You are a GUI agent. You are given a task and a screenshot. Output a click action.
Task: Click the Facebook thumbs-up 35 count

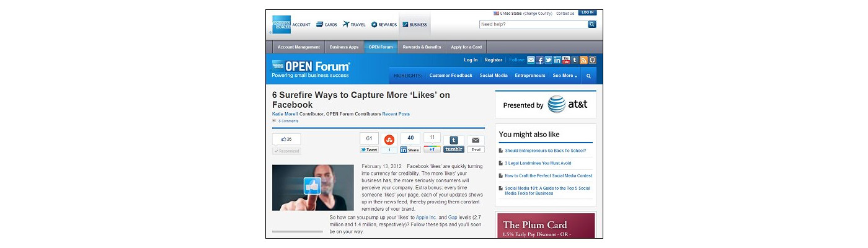pos(286,139)
